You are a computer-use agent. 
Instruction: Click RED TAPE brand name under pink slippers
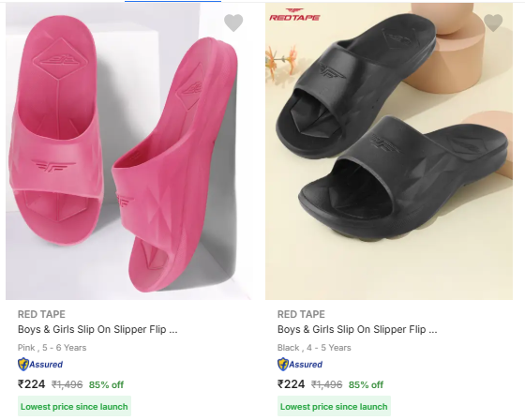(x=41, y=314)
